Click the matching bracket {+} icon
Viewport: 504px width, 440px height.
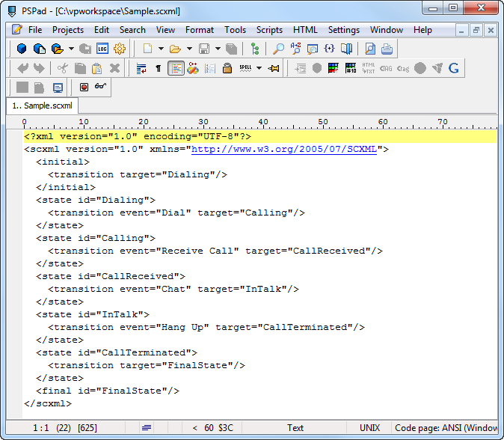(330, 49)
